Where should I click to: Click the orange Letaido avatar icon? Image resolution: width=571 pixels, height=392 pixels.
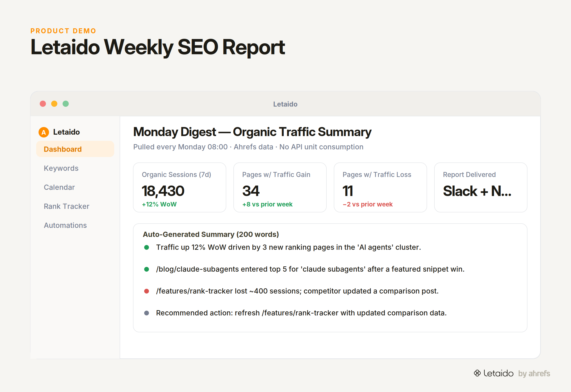coord(44,132)
